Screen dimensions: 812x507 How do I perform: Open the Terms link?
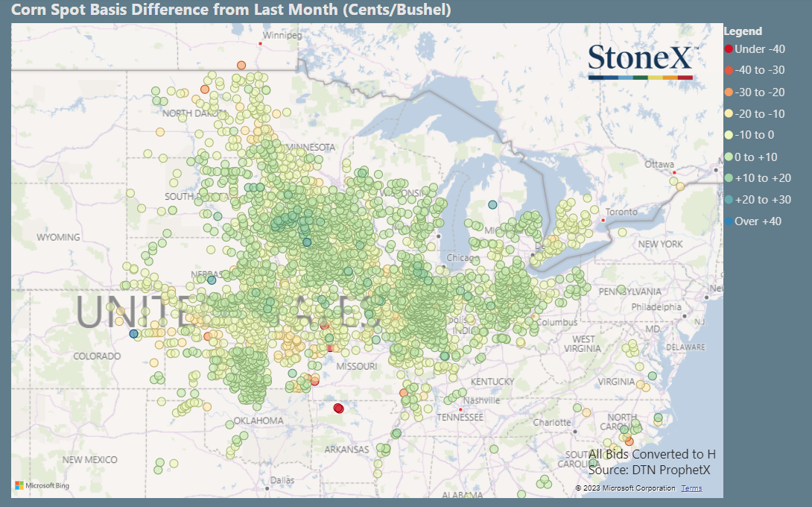tap(691, 488)
